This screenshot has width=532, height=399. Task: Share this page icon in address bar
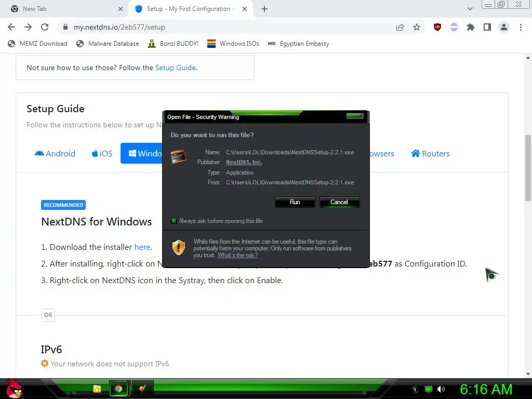400,27
